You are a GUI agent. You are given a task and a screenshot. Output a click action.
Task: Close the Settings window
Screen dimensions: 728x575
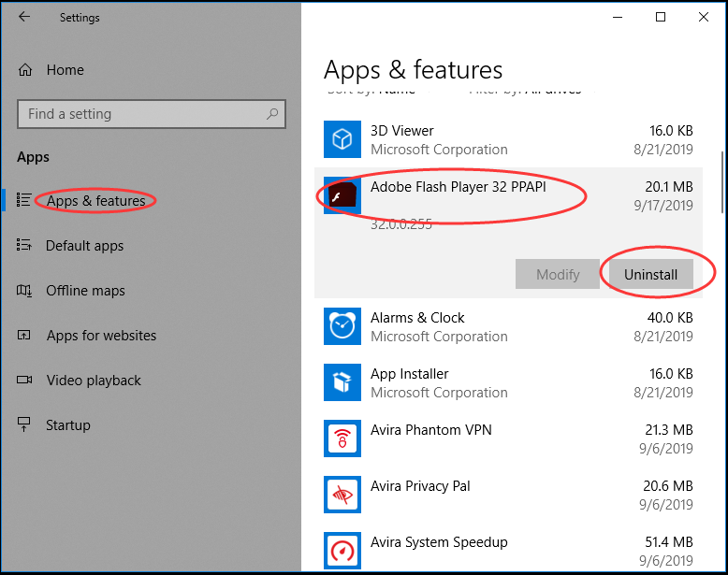pyautogui.click(x=704, y=17)
